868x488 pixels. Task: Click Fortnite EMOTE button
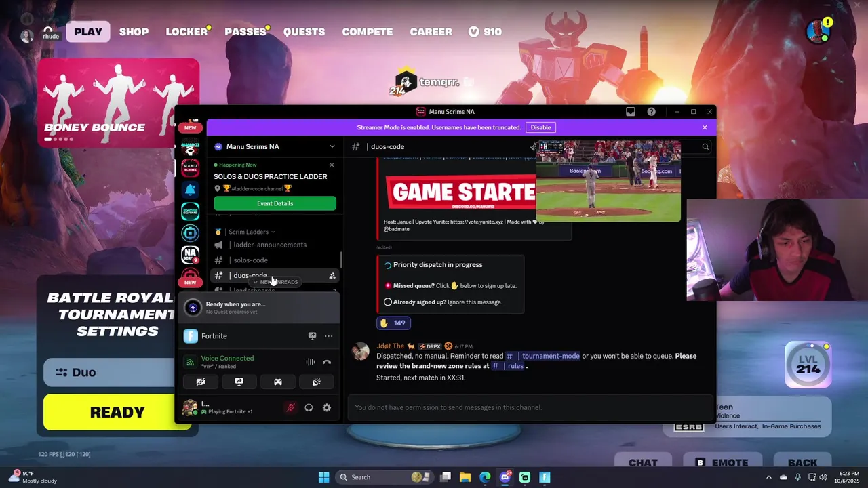(722, 462)
